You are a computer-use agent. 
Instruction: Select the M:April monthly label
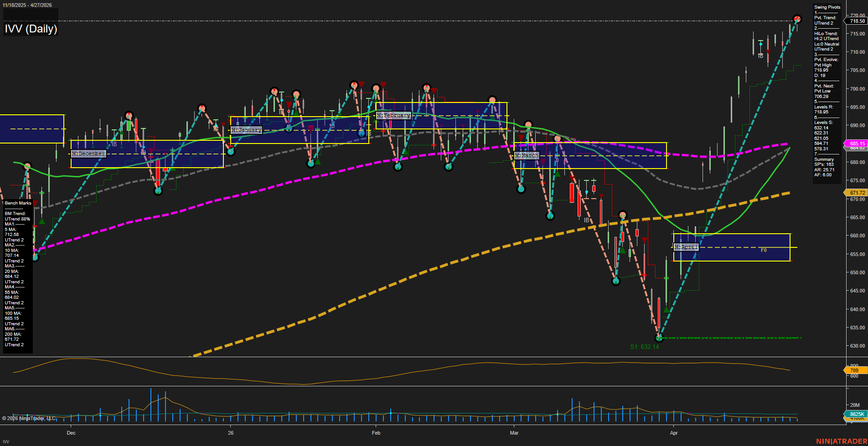[x=686, y=247]
